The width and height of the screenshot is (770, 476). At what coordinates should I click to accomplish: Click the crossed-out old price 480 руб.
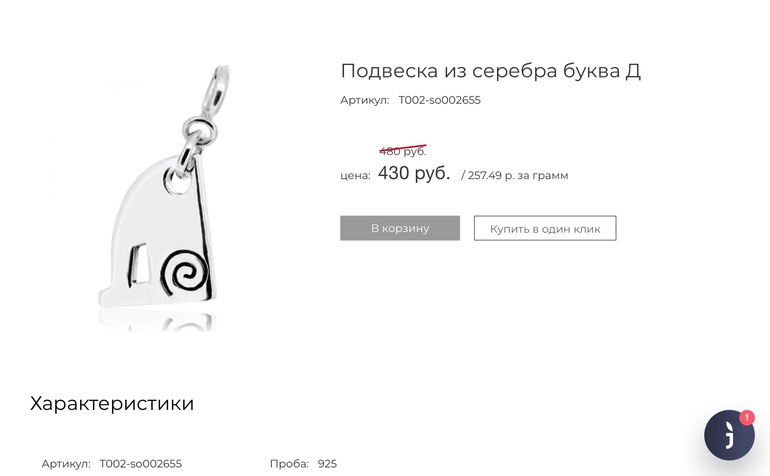coord(403,151)
